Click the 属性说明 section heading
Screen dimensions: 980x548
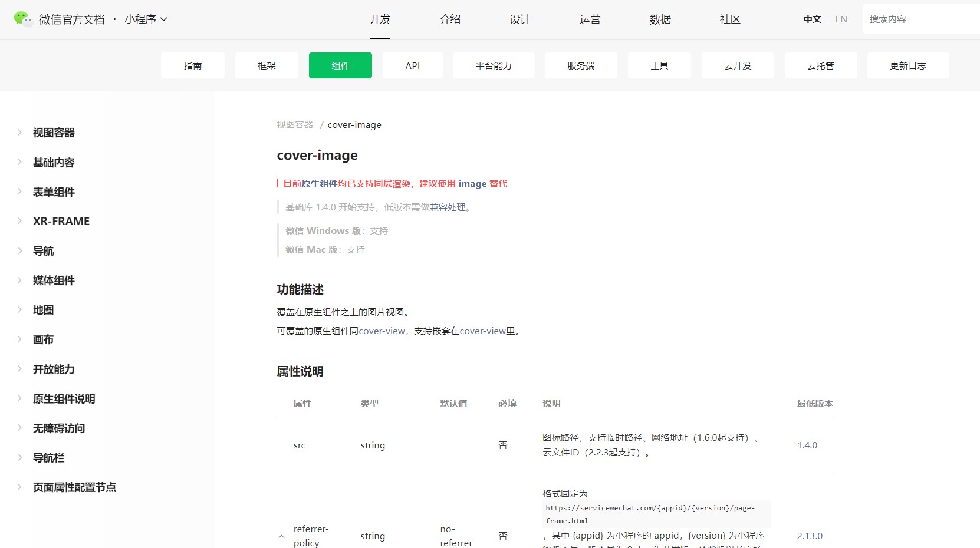(300, 371)
